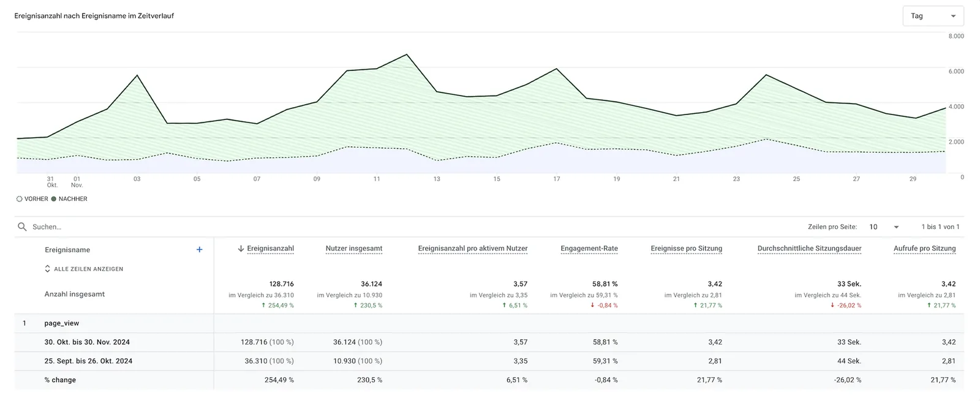Open the rows per page dropdown
Viewport: 980px width, 401px height.
pos(884,227)
